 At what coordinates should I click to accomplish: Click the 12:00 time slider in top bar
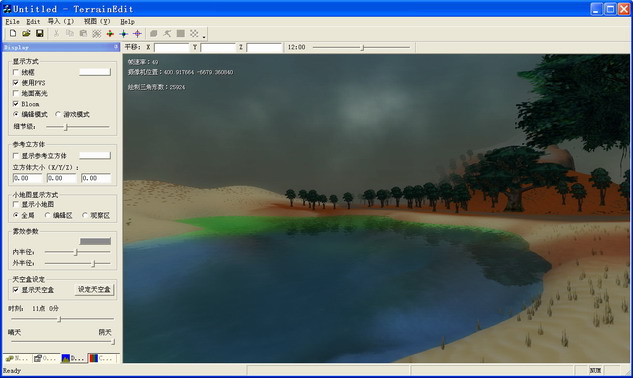361,47
